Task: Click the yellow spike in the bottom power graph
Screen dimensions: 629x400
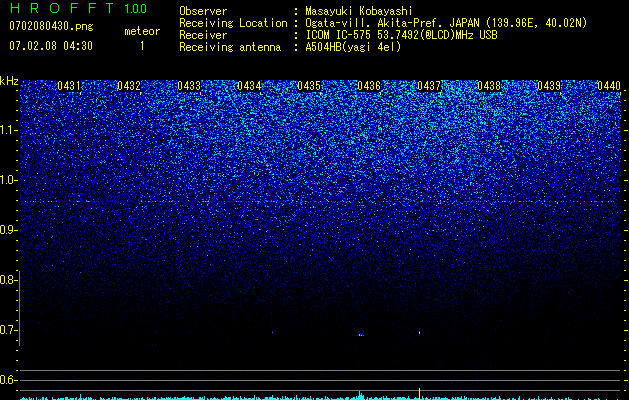Action: pos(420,394)
